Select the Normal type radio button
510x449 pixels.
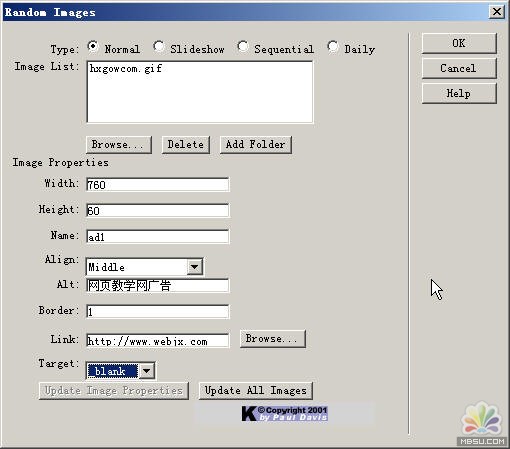93,47
